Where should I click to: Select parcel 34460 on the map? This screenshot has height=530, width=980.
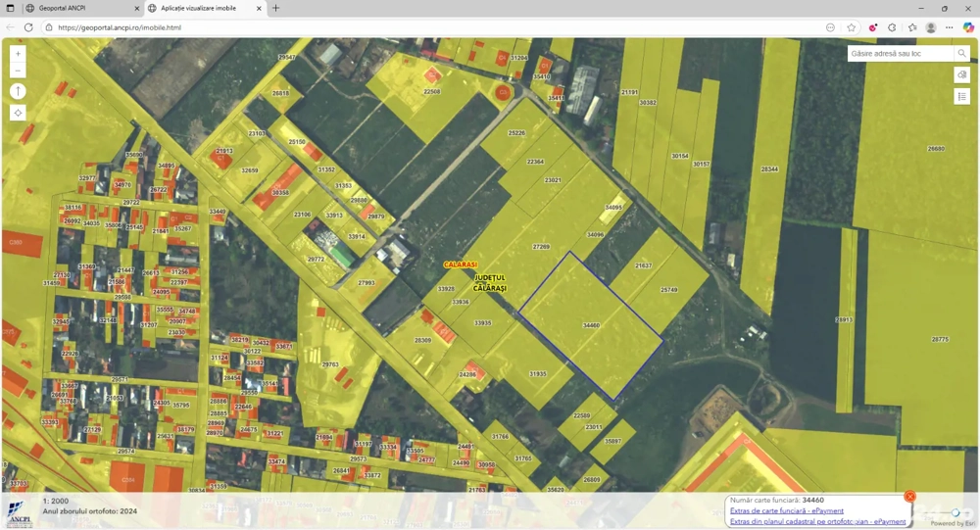tap(590, 325)
